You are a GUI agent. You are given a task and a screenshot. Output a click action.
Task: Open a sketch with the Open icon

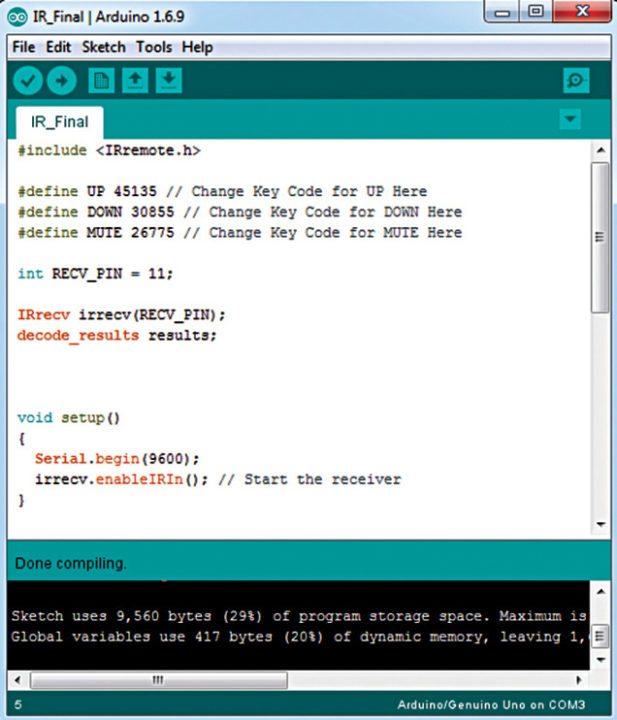click(x=135, y=81)
